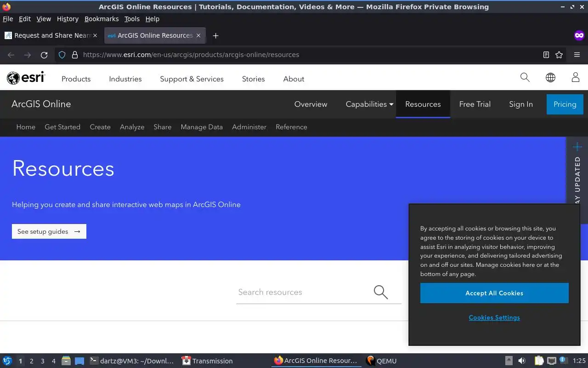Open the Stories navigation item

pos(254,79)
